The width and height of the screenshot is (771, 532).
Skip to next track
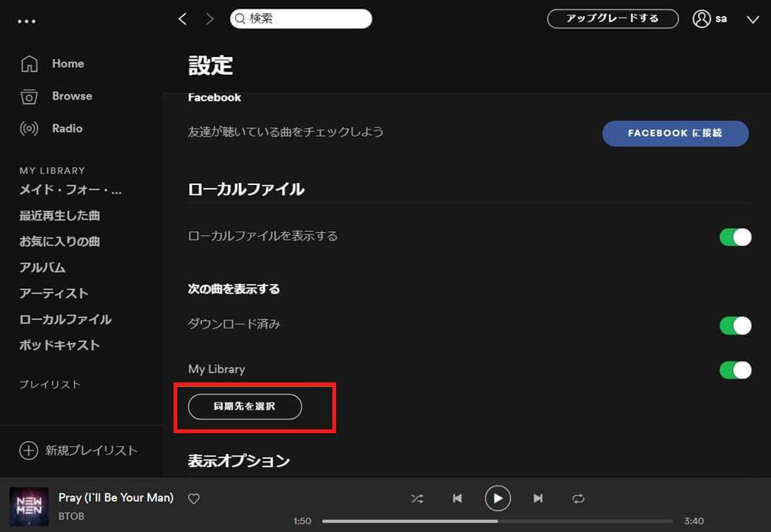coord(538,499)
